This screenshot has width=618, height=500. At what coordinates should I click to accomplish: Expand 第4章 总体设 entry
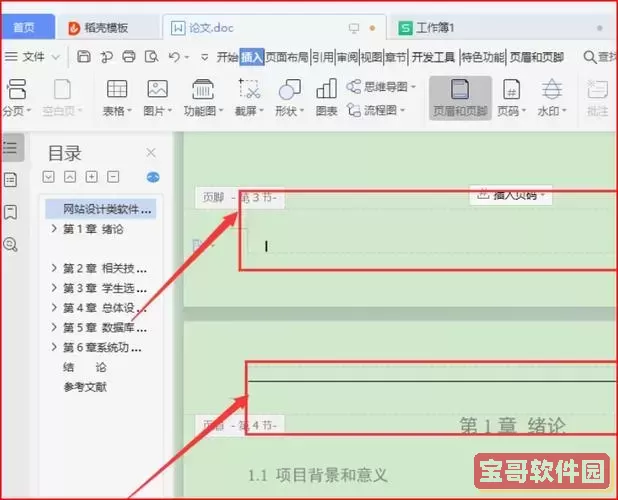tap(54, 307)
